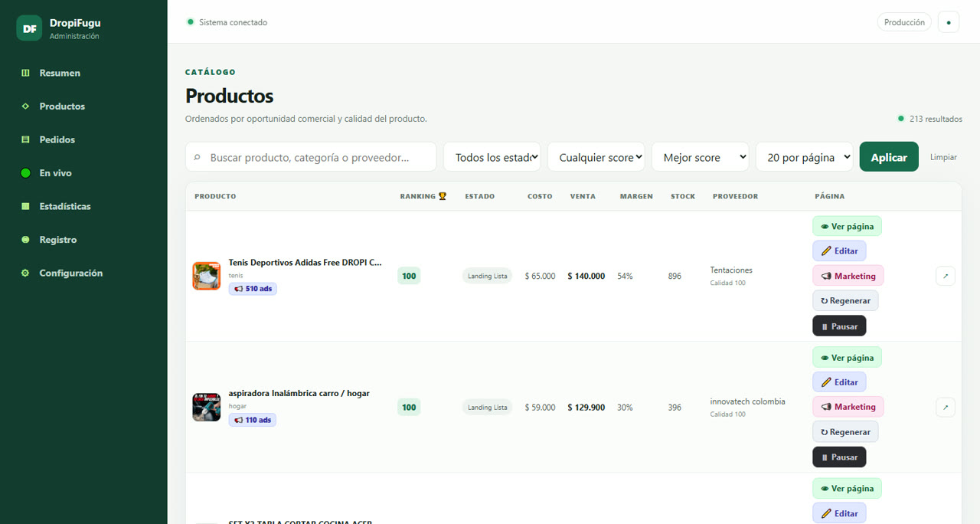
Task: Click the Limpiar filters link
Action: coord(943,157)
